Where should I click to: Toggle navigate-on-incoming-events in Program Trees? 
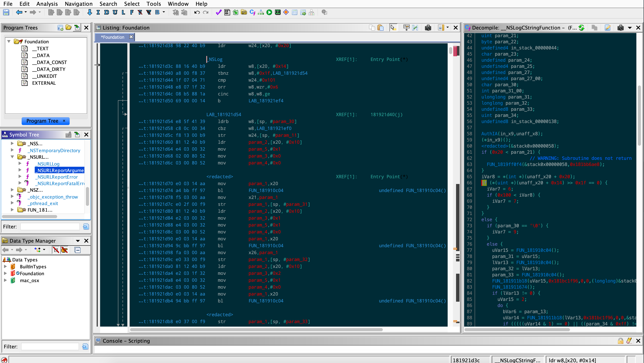tap(77, 28)
